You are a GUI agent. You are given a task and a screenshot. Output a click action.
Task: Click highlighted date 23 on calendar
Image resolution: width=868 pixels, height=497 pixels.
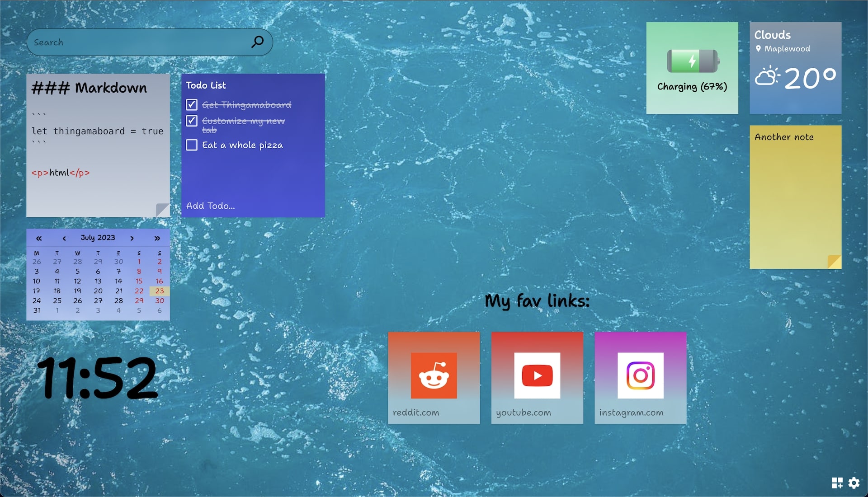point(159,291)
